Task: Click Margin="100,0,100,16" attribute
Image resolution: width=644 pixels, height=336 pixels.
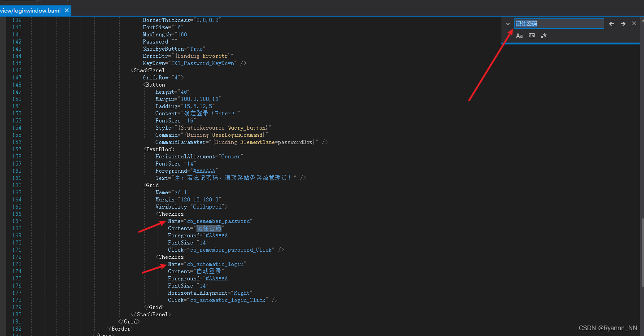Action: 188,99
